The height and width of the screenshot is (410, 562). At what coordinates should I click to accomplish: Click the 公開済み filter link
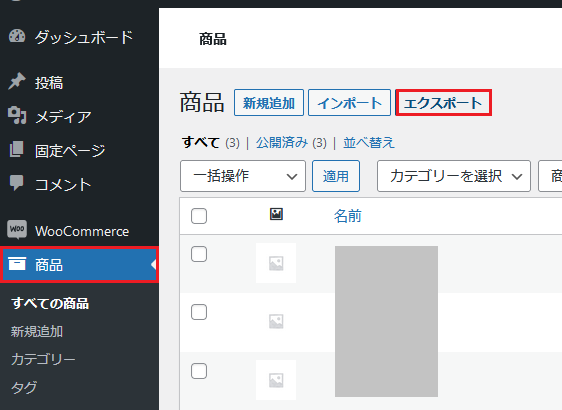pyautogui.click(x=282, y=143)
